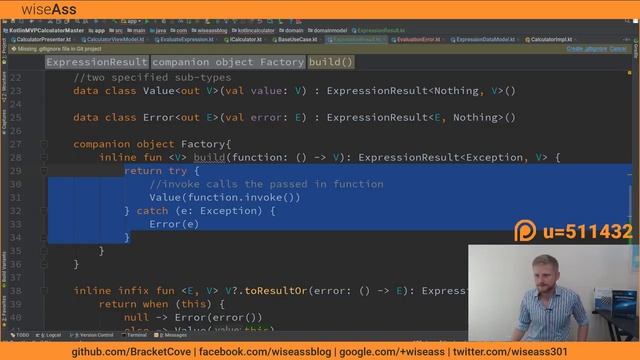Click the invoke comment line
Viewport: 640px width, 360px height.
pyautogui.click(x=266, y=184)
